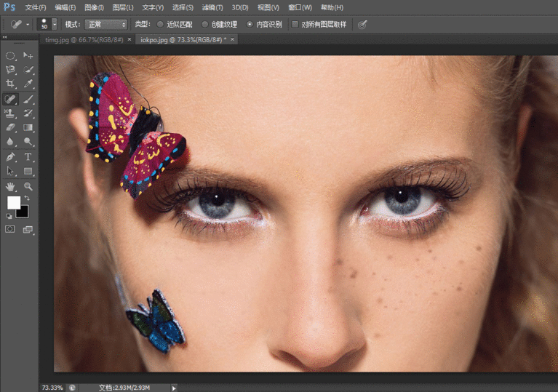This screenshot has width=558, height=392.
Task: Select the Crop tool
Action: (x=10, y=84)
